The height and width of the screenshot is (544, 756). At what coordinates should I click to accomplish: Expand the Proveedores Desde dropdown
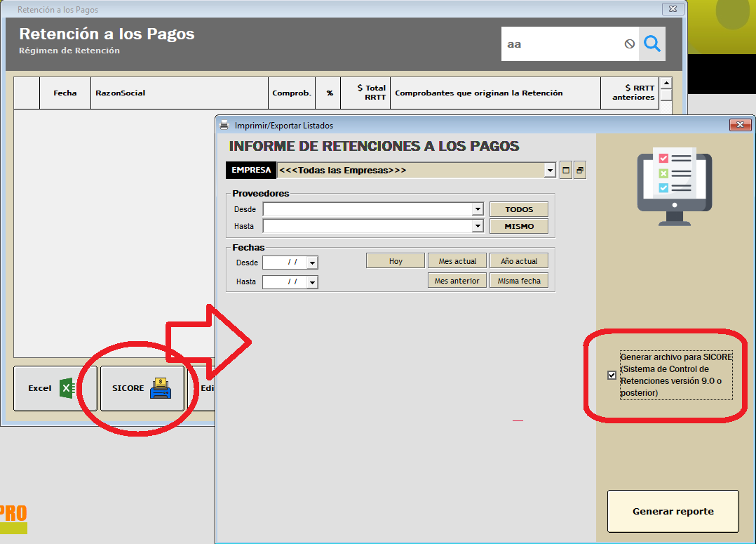(478, 209)
